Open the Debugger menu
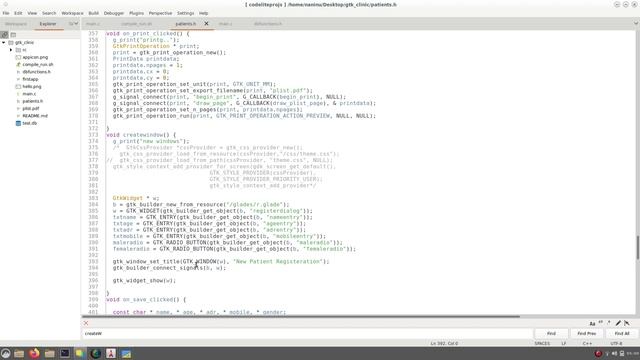The width and height of the screenshot is (640, 360). [x=114, y=13]
